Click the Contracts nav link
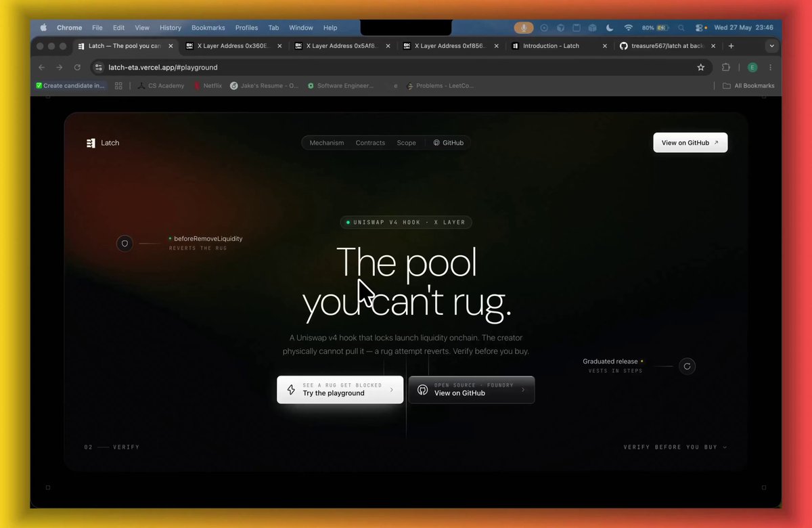This screenshot has height=528, width=812. click(370, 143)
